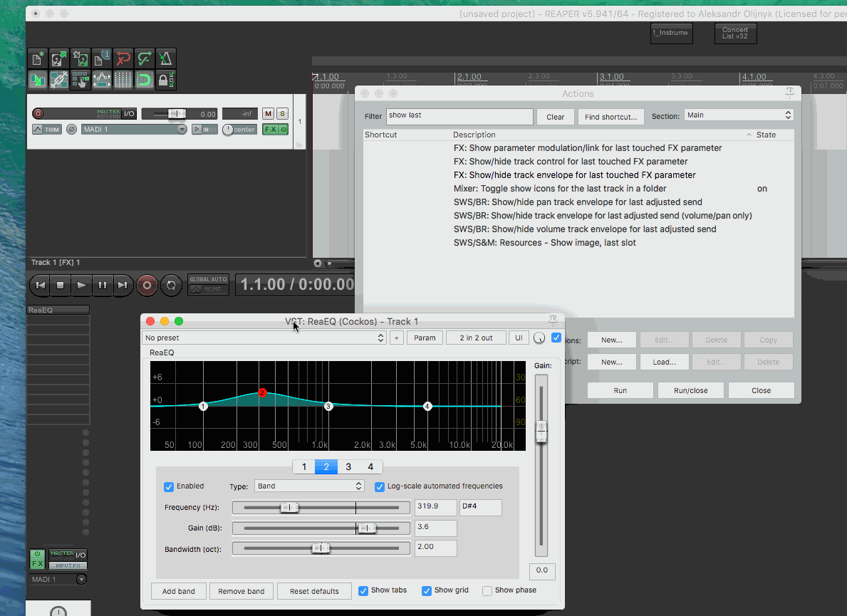Click the Find shortcut... button

(x=610, y=117)
